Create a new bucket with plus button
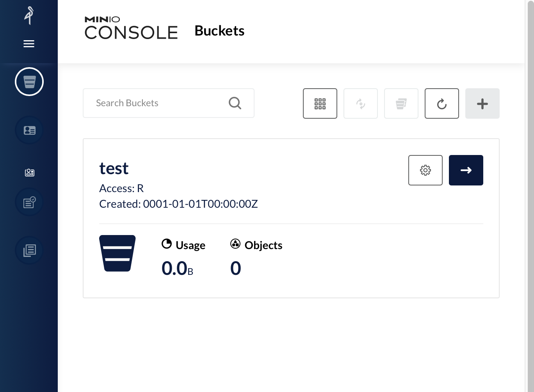 point(482,103)
